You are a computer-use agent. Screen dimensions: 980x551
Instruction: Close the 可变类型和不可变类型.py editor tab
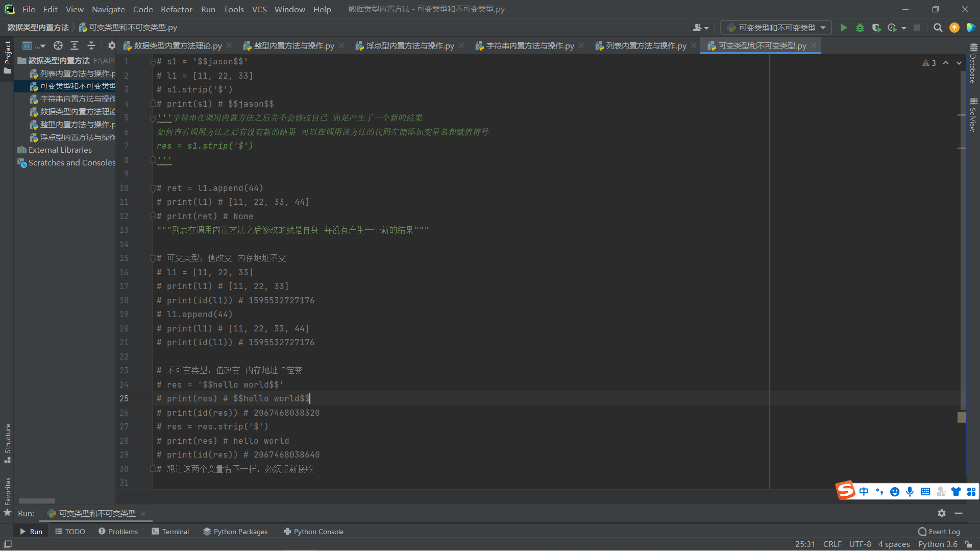tap(814, 46)
